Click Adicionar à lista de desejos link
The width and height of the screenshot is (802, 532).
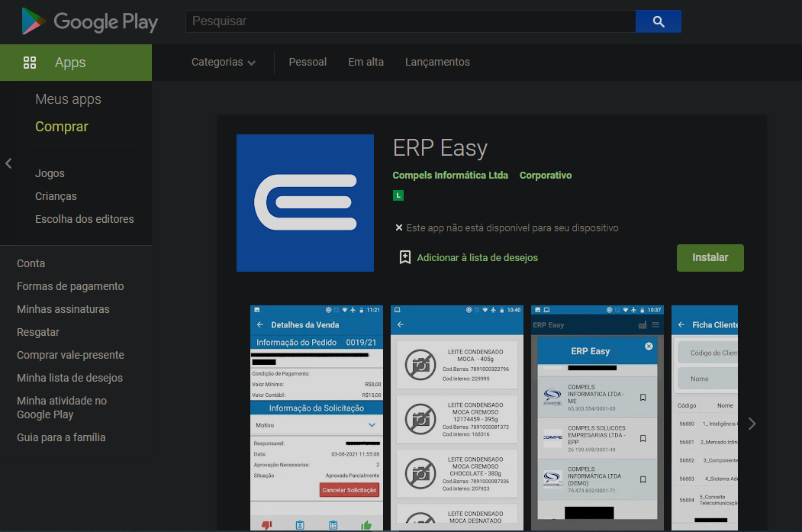[x=477, y=258]
